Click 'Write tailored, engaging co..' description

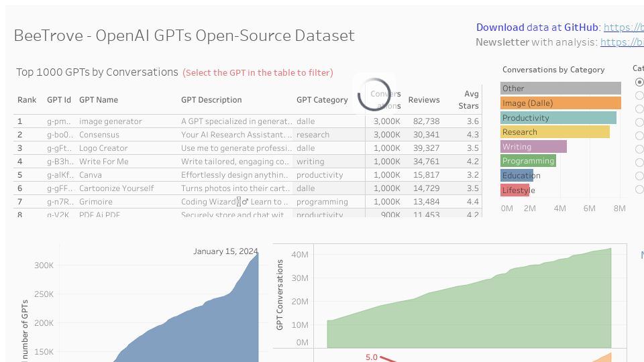pyautogui.click(x=235, y=162)
